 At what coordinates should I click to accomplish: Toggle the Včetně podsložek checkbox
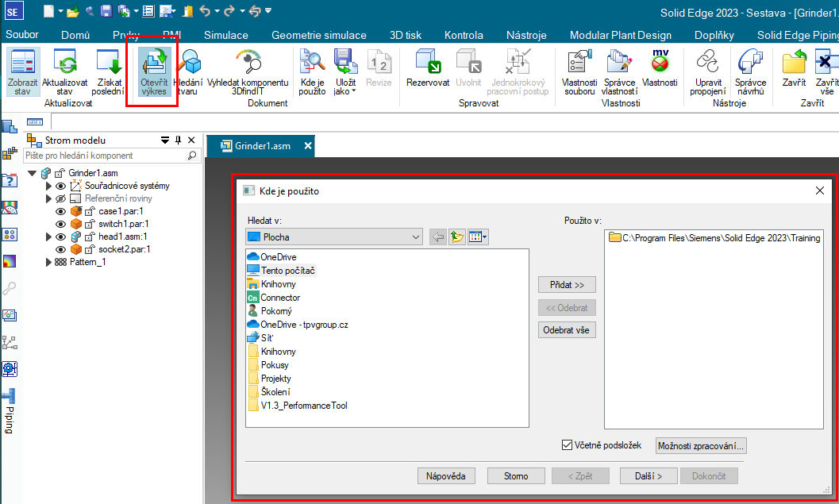568,445
